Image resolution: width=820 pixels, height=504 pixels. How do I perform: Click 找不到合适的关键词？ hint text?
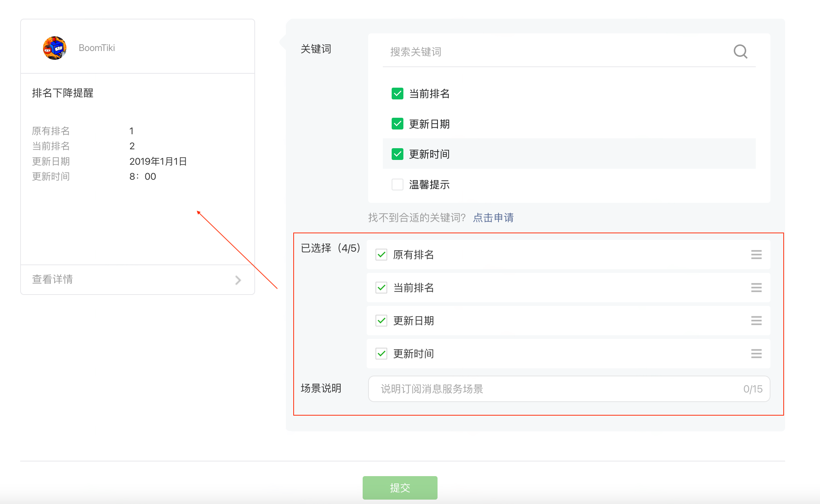click(417, 218)
